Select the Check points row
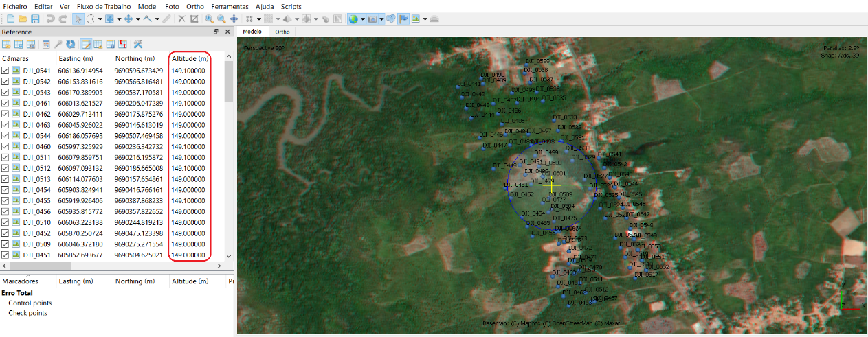Screen dimensions: 868x337 27,313
